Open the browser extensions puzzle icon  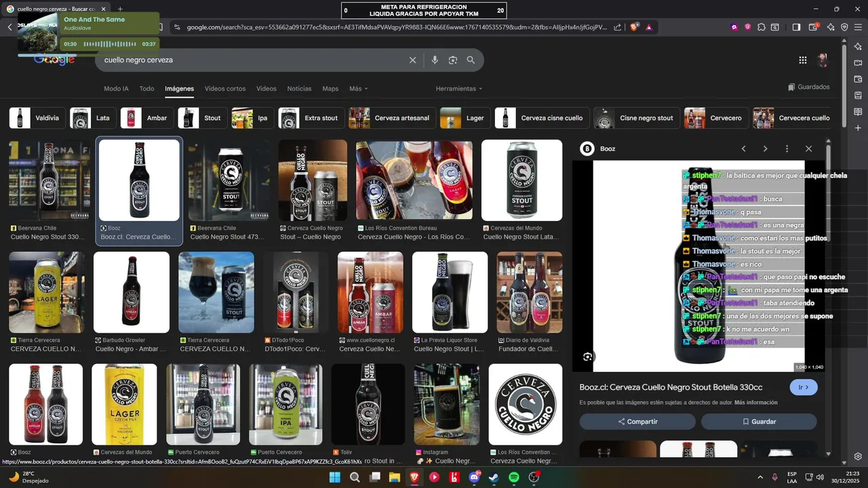tap(762, 27)
